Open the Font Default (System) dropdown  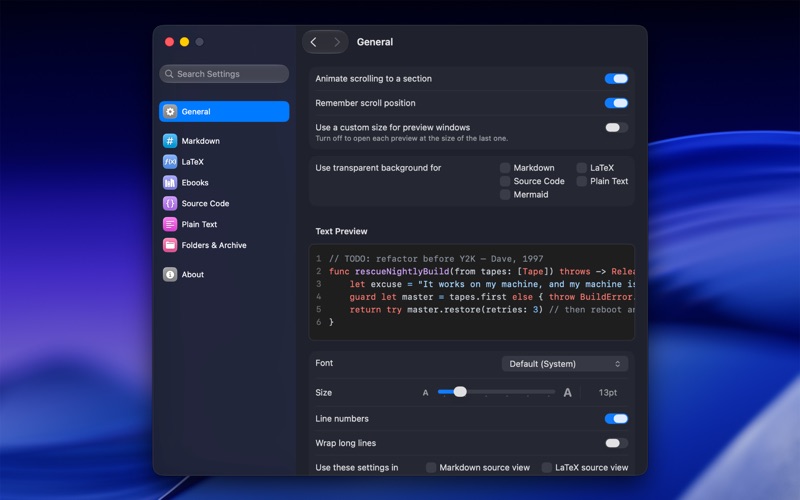pyautogui.click(x=565, y=364)
